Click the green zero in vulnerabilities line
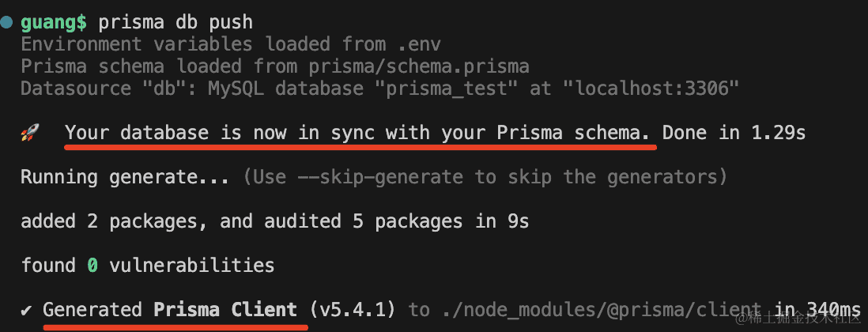 coord(92,266)
